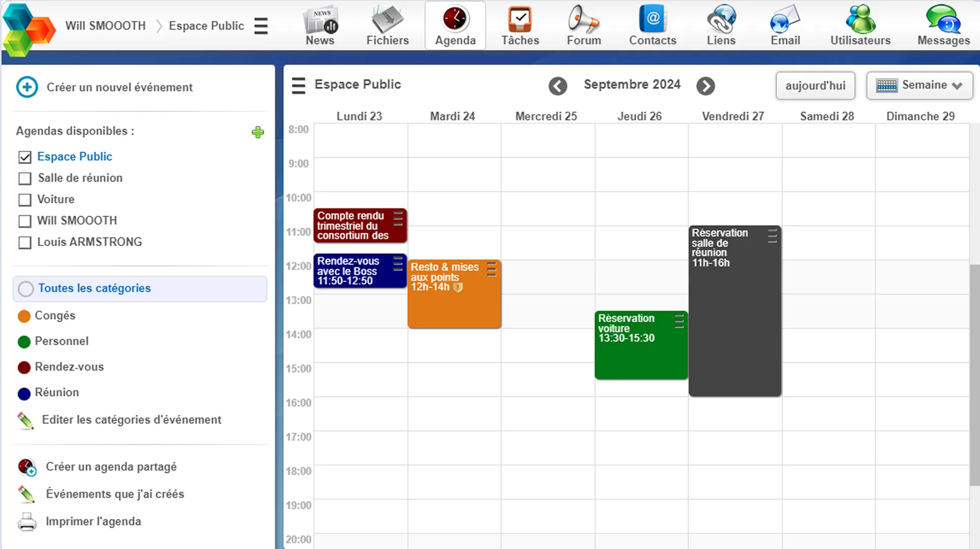Open the Semaine view dropdown
The width and height of the screenshot is (980, 549).
pyautogui.click(x=919, y=85)
